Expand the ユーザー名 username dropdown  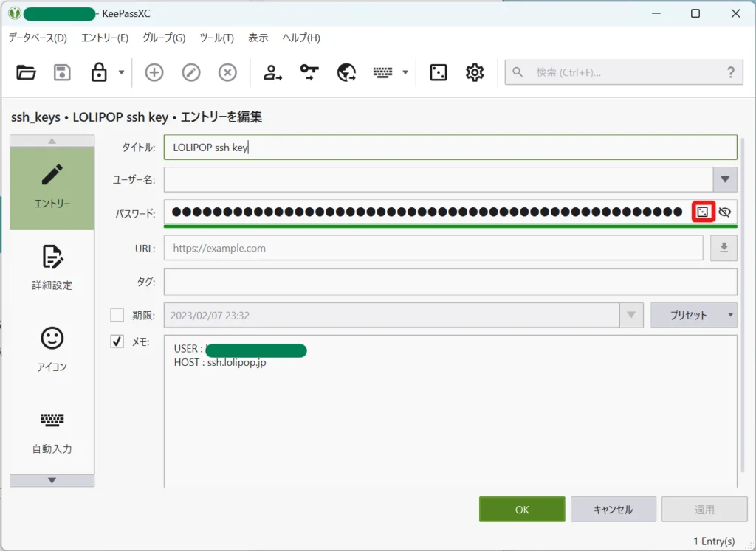point(724,179)
